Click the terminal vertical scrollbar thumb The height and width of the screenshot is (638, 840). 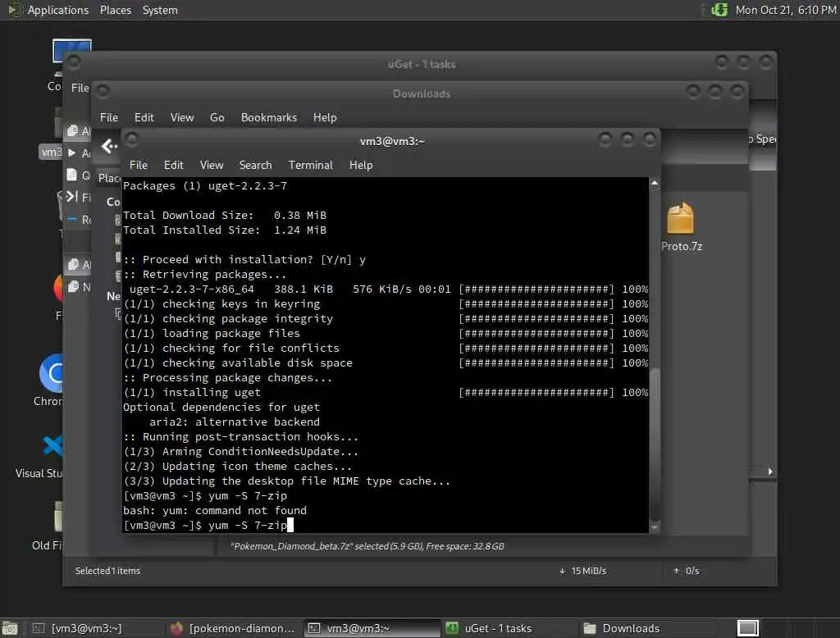(x=655, y=444)
